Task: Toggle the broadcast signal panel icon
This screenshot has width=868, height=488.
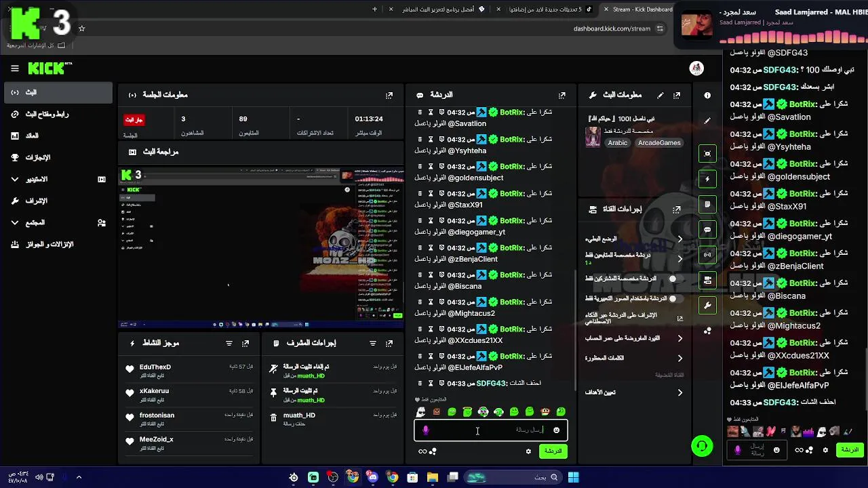Action: pos(707,255)
